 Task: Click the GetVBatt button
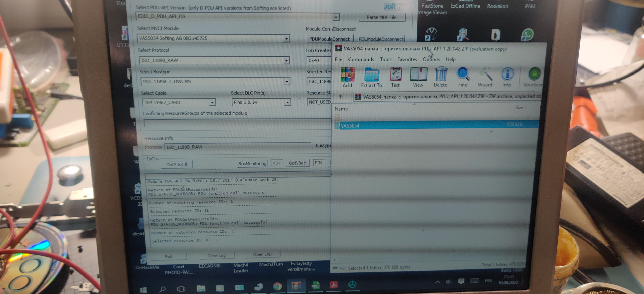298,163
